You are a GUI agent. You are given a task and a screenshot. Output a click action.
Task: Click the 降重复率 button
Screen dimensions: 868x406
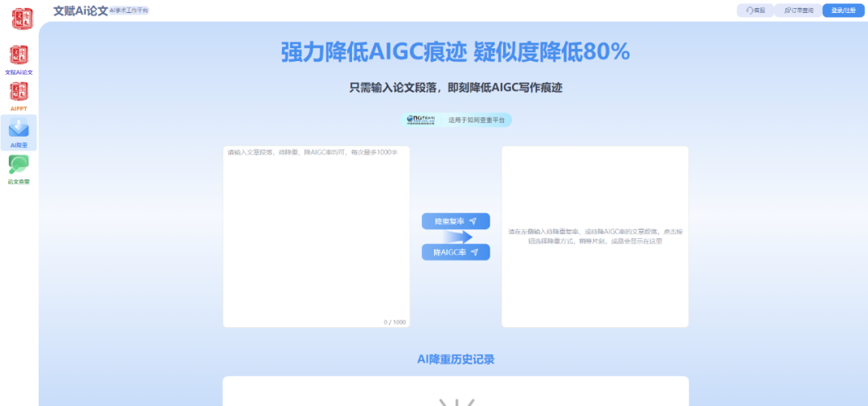pyautogui.click(x=456, y=221)
